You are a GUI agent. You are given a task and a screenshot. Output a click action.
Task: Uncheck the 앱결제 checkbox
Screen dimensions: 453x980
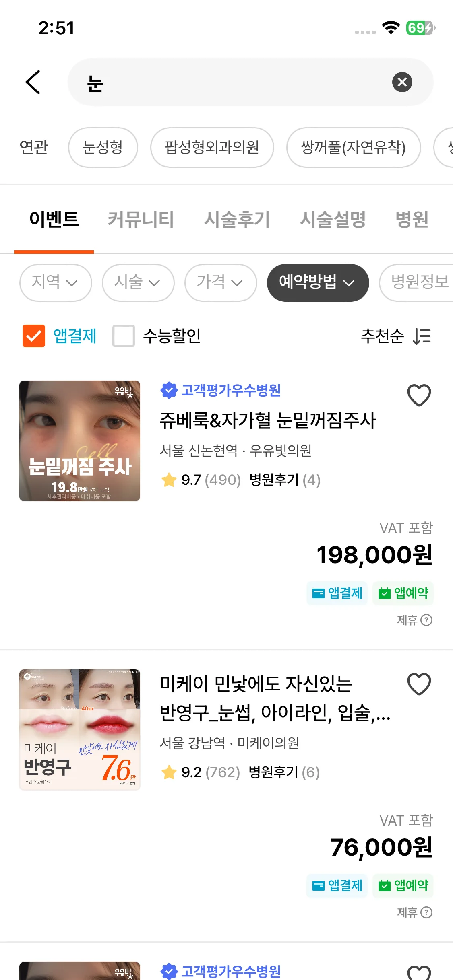(x=34, y=336)
